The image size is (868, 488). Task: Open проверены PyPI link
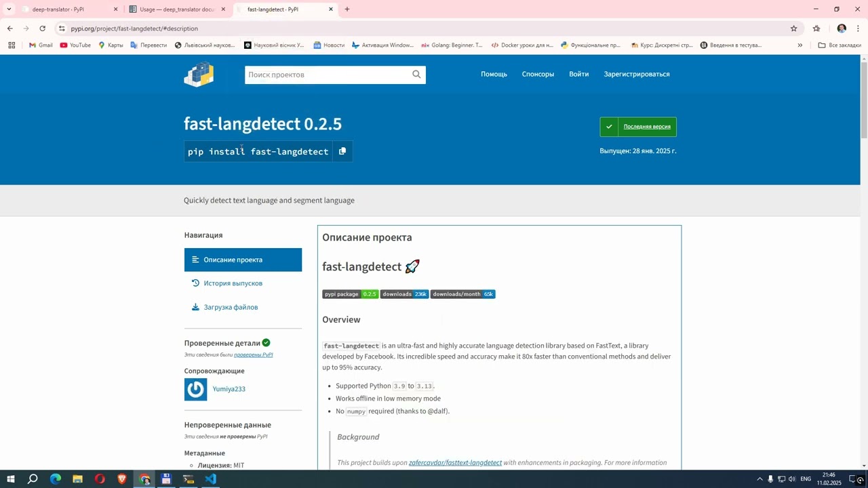pos(253,354)
